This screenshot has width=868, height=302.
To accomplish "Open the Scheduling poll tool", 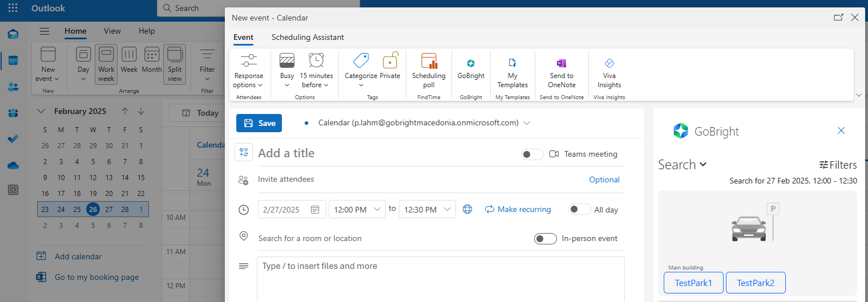I will (x=429, y=70).
